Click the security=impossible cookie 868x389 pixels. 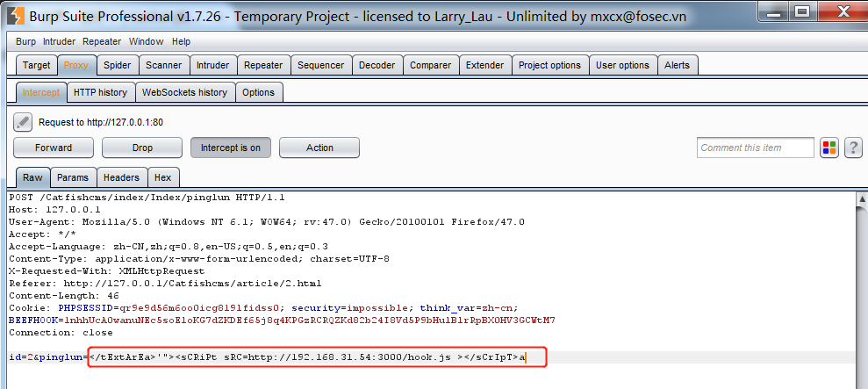coord(353,307)
